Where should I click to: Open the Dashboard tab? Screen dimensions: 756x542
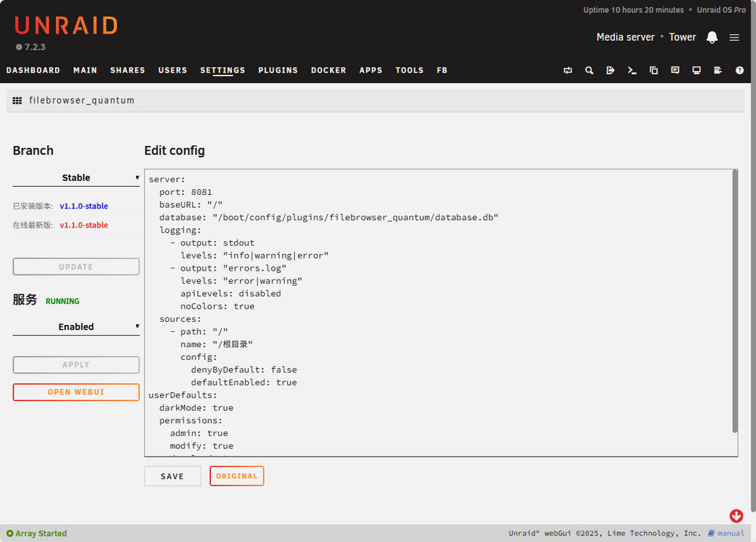(33, 70)
